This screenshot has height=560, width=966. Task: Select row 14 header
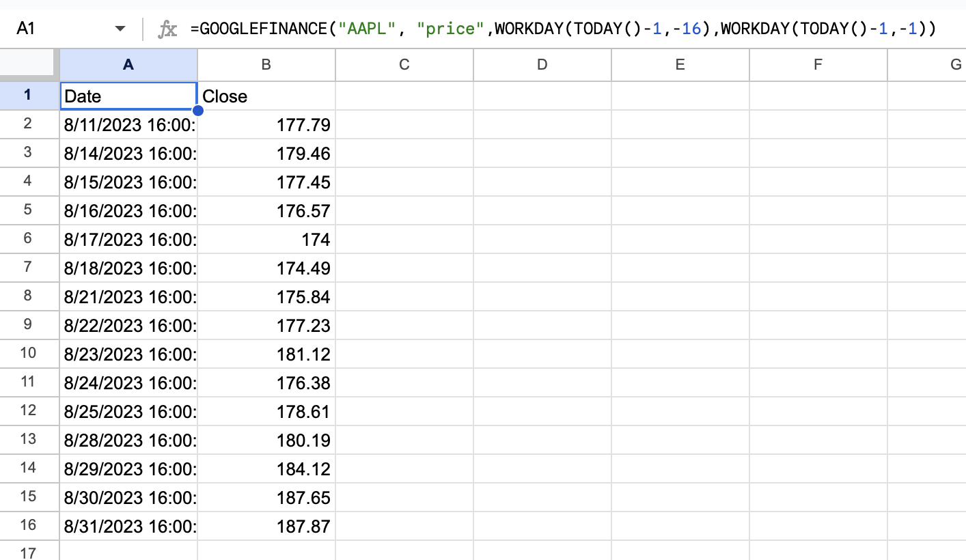(29, 468)
